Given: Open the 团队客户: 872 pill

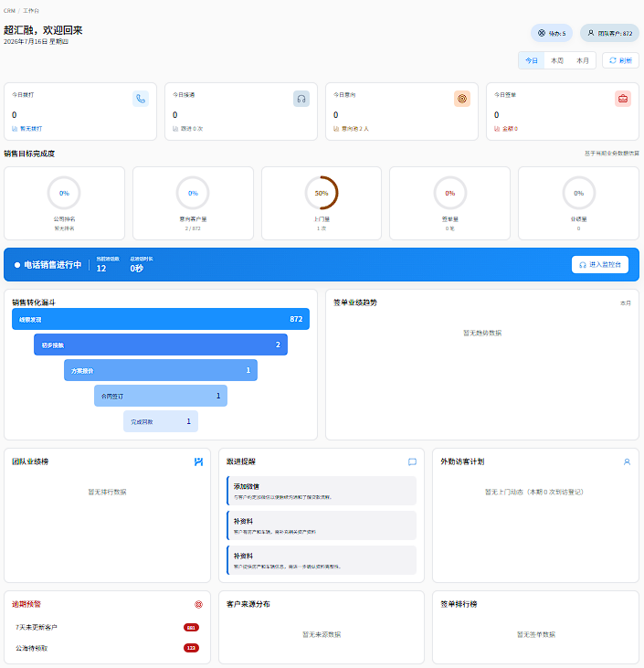Looking at the screenshot, I should (x=609, y=33).
